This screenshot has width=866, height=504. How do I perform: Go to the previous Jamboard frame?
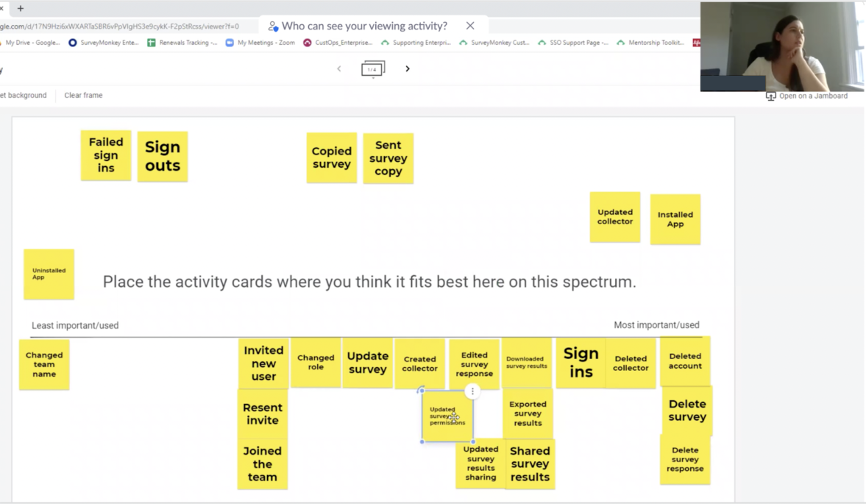pos(339,69)
